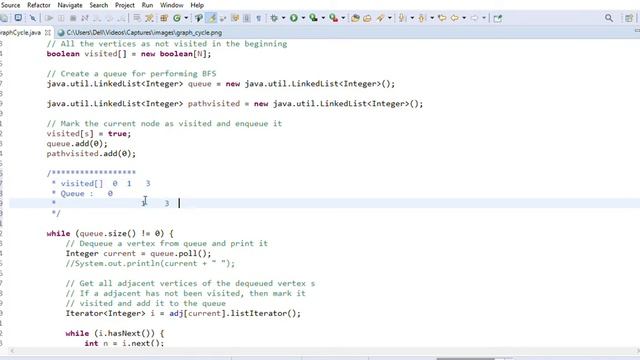Click the Terminate debug icon
This screenshot has height=360, width=640.
[73, 18]
